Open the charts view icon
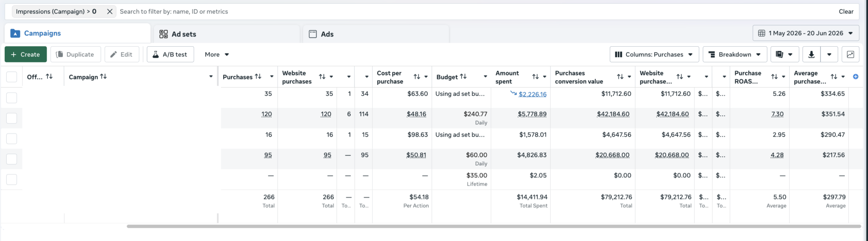868x241 pixels. (x=850, y=54)
